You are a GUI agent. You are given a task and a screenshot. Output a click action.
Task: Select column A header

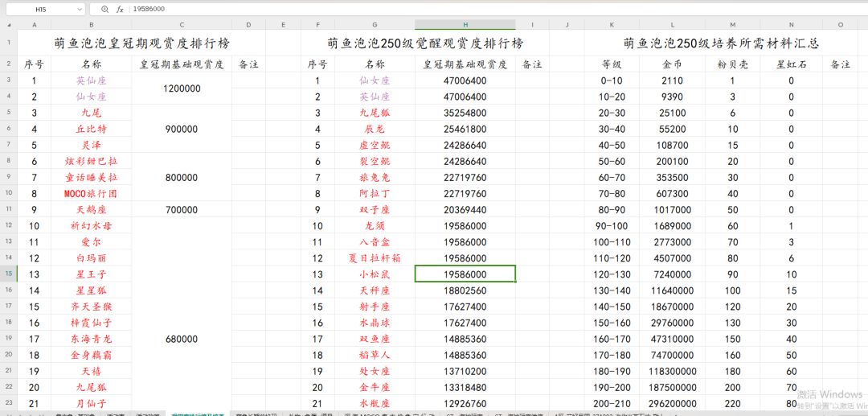[x=35, y=25]
